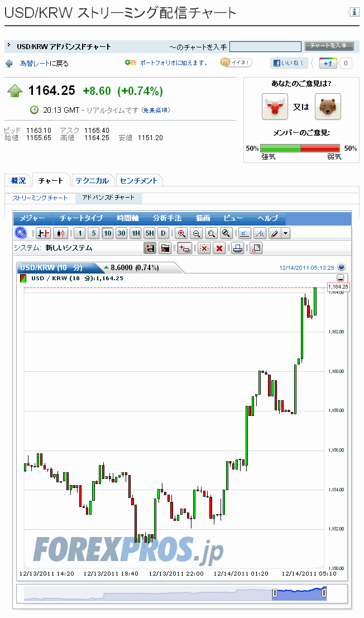Image resolution: width=364 pixels, height=618 pixels.
Task: Select the D daily timeframe button
Action: pos(163,233)
